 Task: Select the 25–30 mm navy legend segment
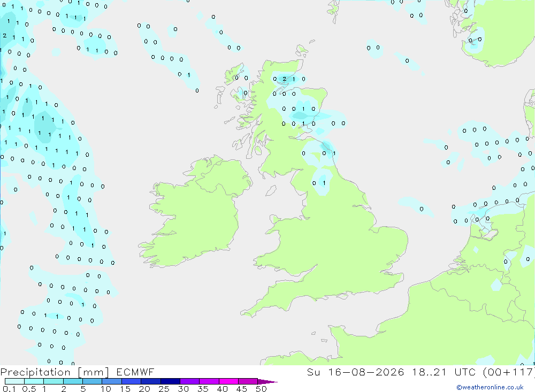(170, 381)
